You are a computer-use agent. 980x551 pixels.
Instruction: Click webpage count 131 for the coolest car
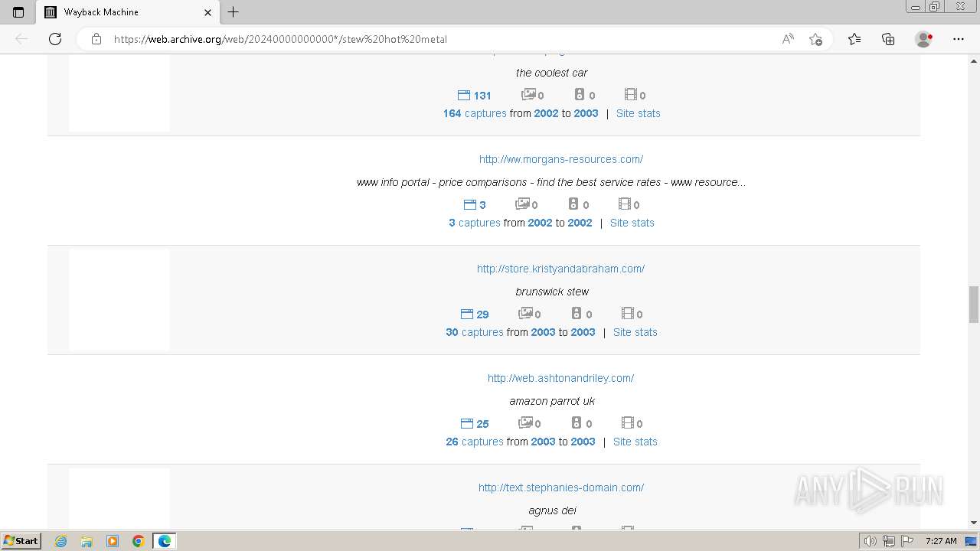pos(475,96)
